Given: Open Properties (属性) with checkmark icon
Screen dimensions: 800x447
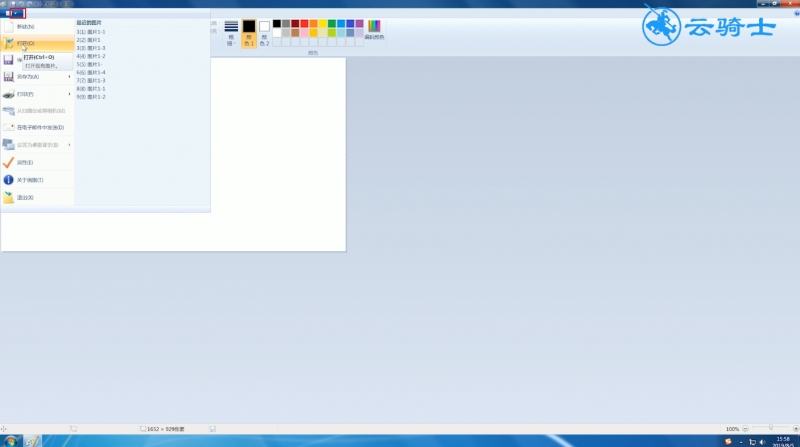Looking at the screenshot, I should tap(37, 162).
